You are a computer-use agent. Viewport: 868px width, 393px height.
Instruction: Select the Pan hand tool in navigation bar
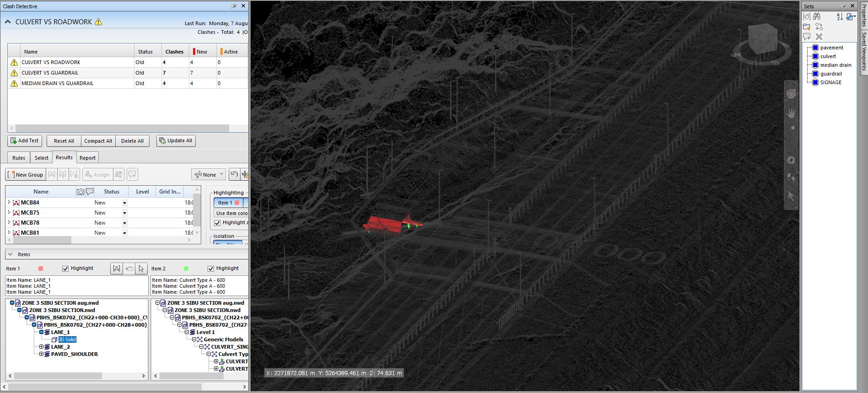pyautogui.click(x=791, y=113)
